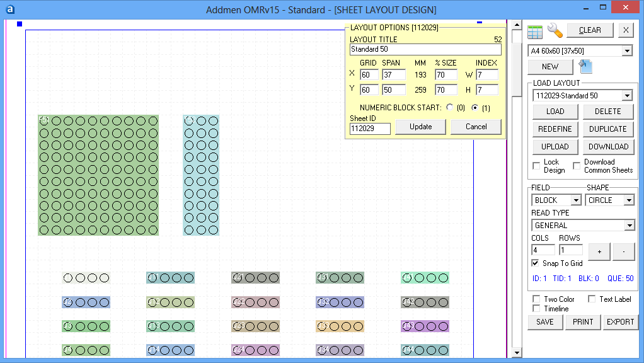Screen dimensions: 644x363
Task: Click the X button beside CLEAR
Action: [626, 30]
